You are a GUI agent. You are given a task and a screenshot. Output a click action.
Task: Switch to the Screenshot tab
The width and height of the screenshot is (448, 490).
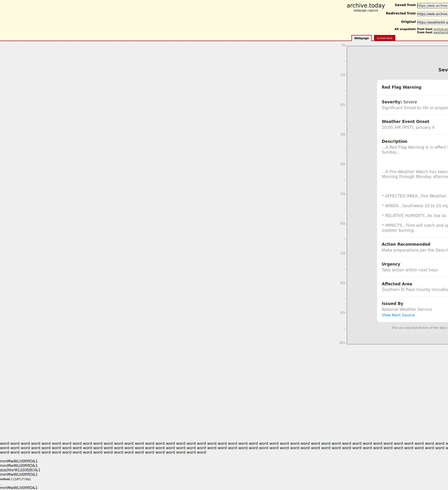click(384, 38)
